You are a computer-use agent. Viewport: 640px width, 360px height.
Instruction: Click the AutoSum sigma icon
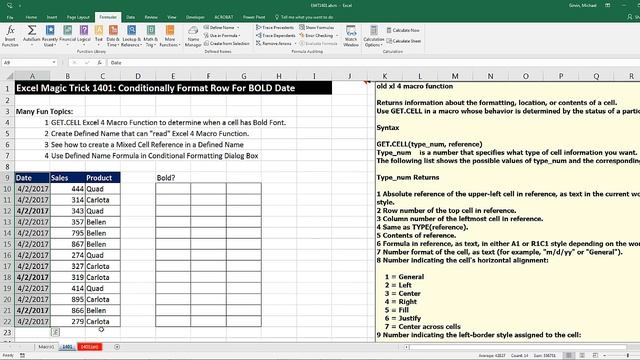point(31,30)
